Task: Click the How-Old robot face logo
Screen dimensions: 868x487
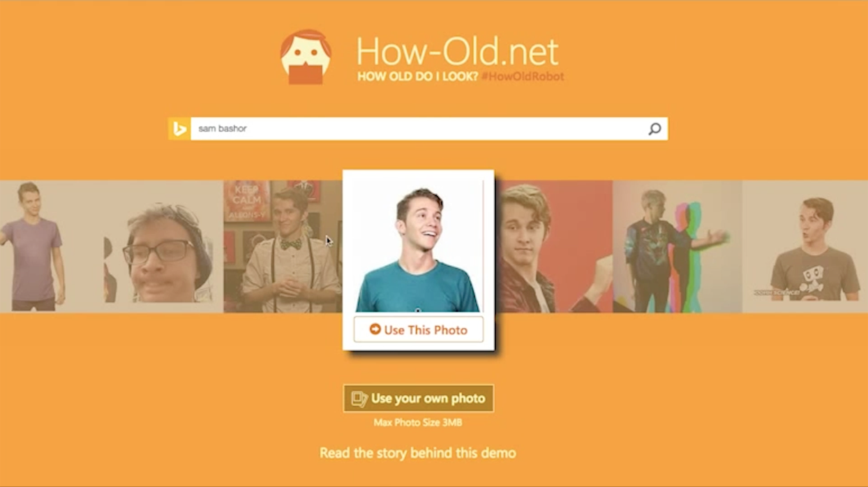Action: click(x=306, y=57)
